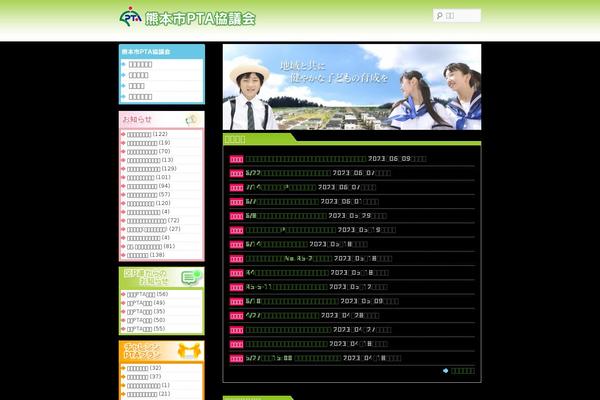Open the sidebar category showing (101)
This screenshot has height=400, width=600.
[148, 178]
